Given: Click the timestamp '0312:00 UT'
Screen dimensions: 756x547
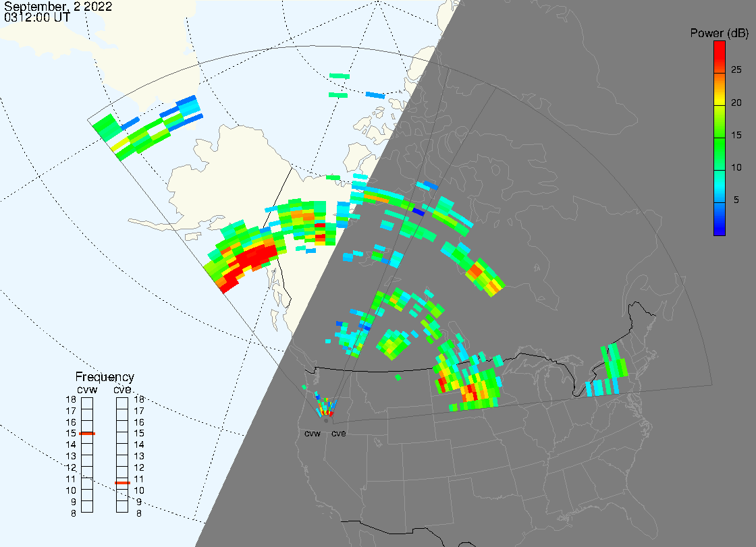Looking at the screenshot, I should coord(37,18).
